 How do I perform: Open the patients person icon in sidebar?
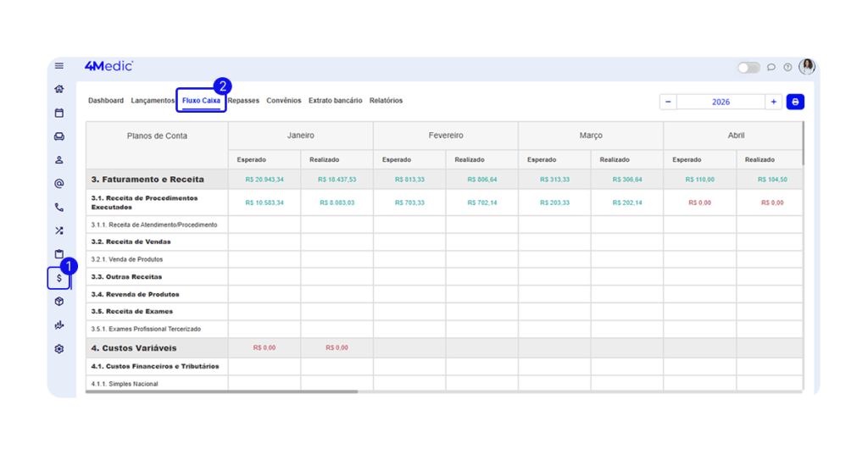click(58, 159)
